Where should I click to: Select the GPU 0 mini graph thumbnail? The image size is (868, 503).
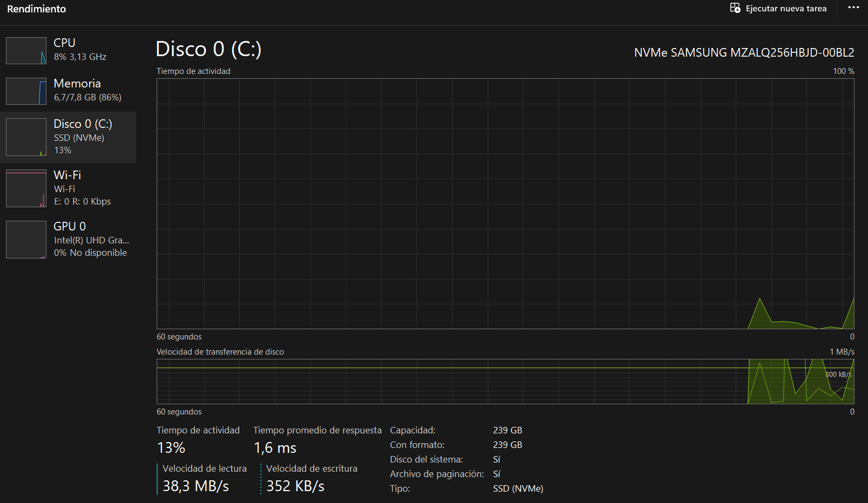pos(26,240)
